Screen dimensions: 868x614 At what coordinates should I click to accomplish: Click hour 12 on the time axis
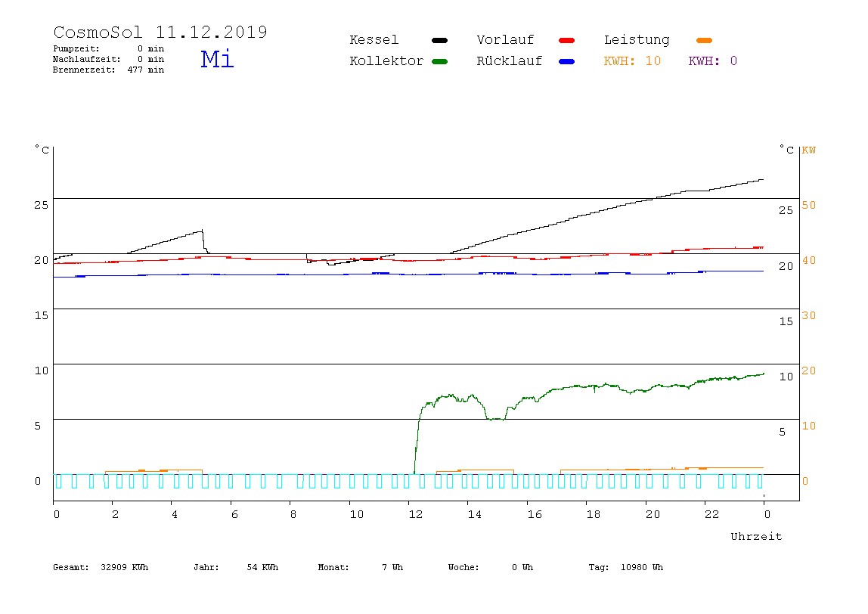point(415,514)
